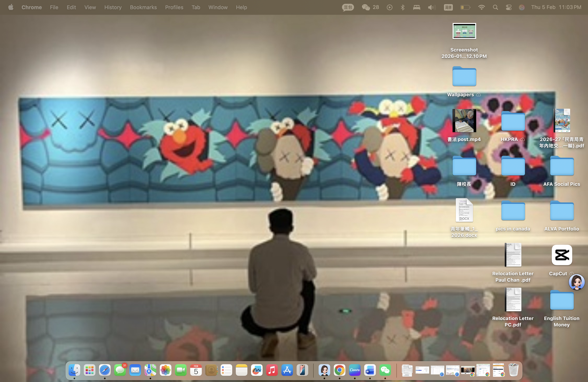This screenshot has width=588, height=382.
Task: Open the Finder icon in the Dock
Action: pyautogui.click(x=74, y=370)
